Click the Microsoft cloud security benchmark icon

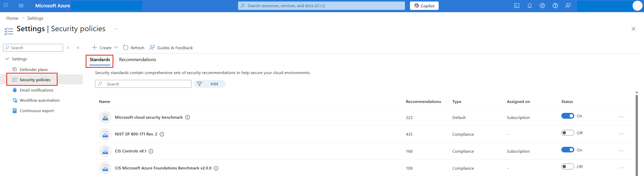pyautogui.click(x=105, y=117)
